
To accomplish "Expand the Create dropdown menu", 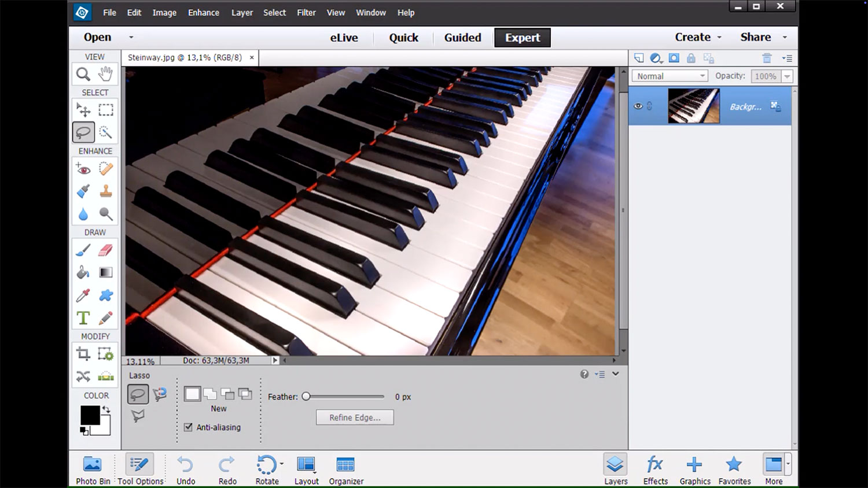I will pos(698,37).
